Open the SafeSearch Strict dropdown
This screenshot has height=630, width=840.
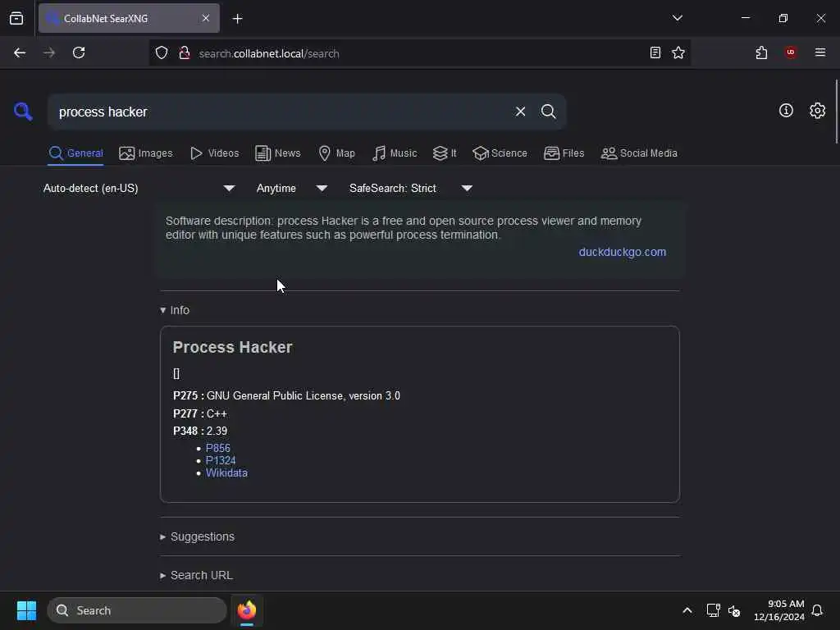[410, 189]
